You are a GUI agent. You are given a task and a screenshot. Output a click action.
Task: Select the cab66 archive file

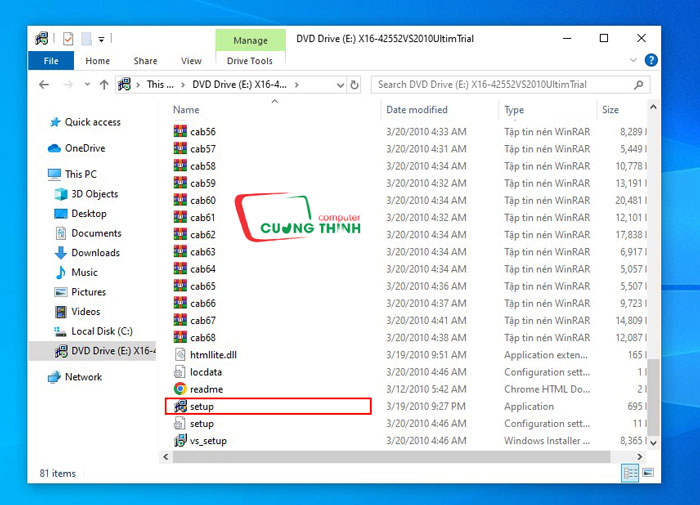pos(195,303)
